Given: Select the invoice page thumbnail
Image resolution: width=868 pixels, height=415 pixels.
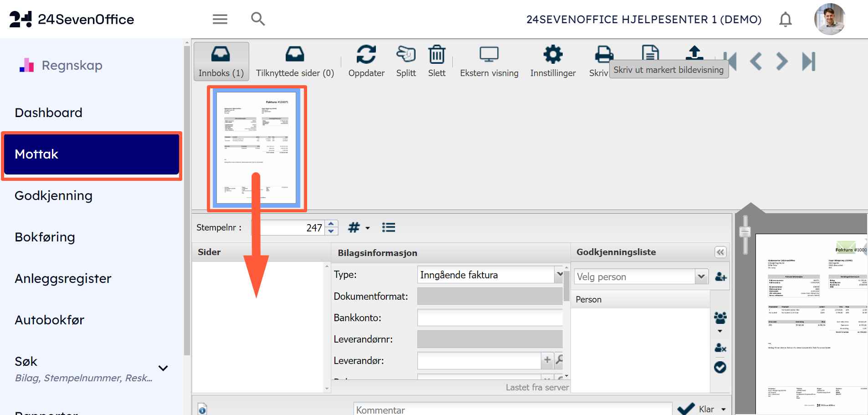Looking at the screenshot, I should click(x=257, y=148).
